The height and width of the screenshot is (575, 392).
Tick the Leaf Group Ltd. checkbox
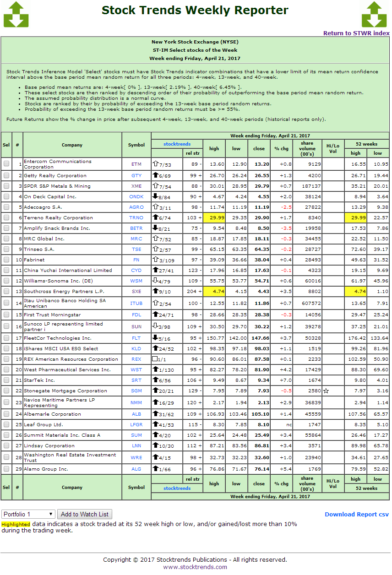(6, 424)
